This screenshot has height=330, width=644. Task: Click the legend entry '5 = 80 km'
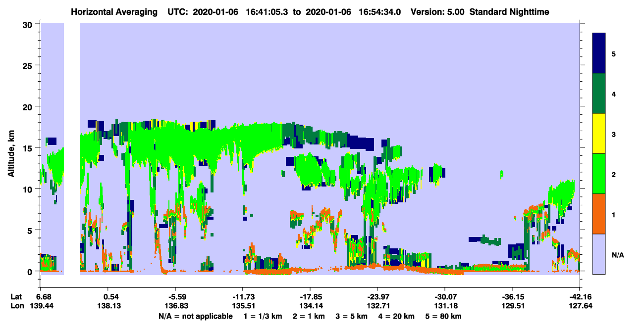(443, 316)
